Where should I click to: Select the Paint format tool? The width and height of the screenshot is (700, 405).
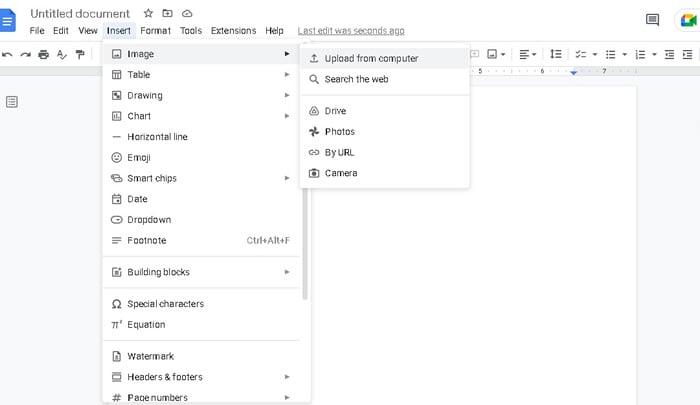click(x=80, y=54)
